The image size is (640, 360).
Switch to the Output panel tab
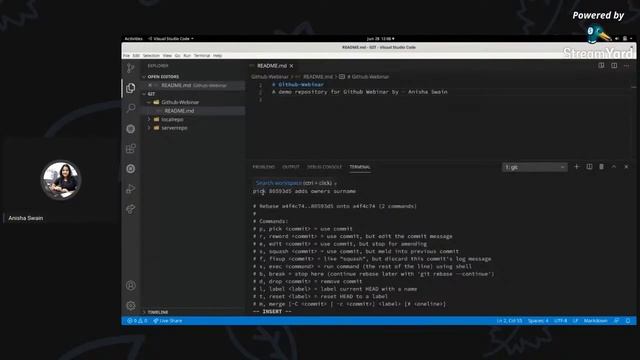pyautogui.click(x=291, y=167)
